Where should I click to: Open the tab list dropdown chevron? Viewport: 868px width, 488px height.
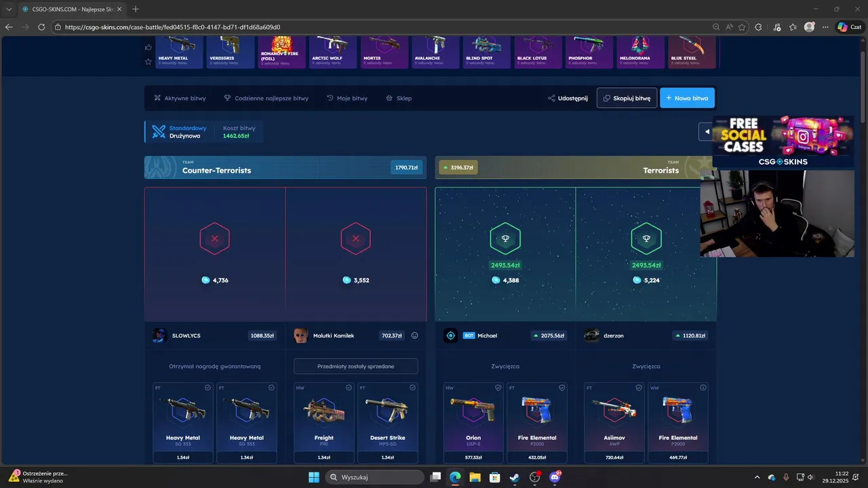coord(9,9)
